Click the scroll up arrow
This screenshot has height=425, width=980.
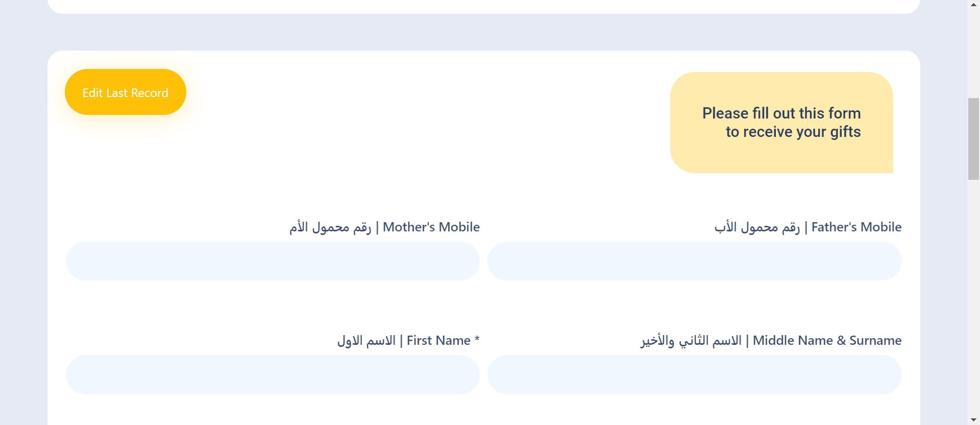973,5
